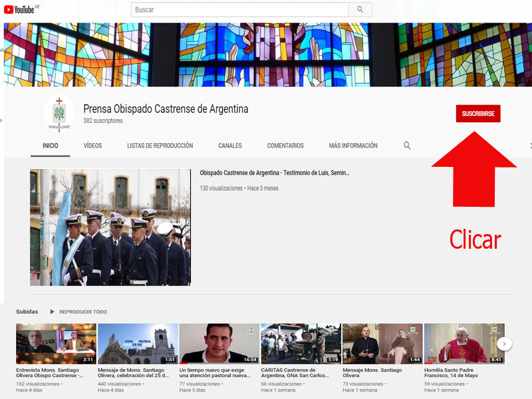This screenshot has width=532, height=399.
Task: Click the title CÁRITAS Castrense de Argentina
Action: click(x=295, y=372)
